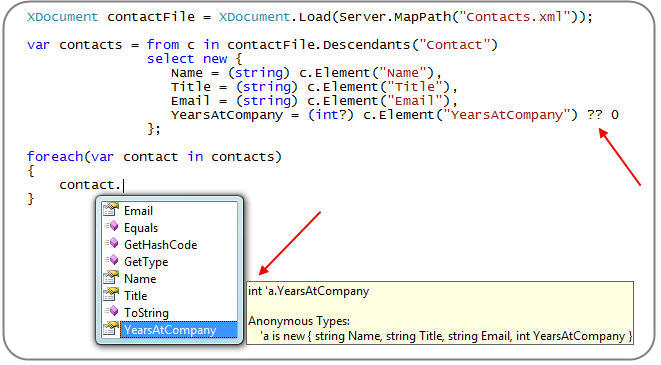Click the "Contacts.xml" string literal
Image resolution: width=661 pixels, height=365 pixels.
[515, 17]
